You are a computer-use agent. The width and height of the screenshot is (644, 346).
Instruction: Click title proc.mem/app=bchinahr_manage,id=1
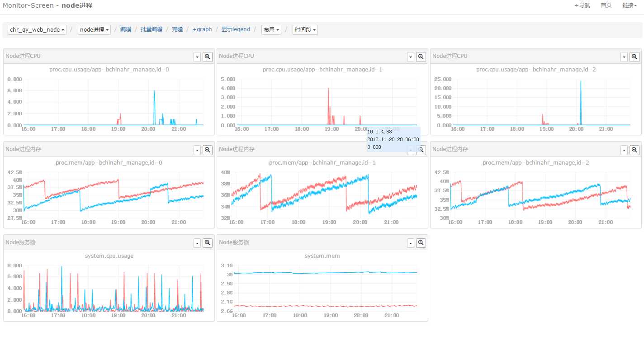click(322, 163)
